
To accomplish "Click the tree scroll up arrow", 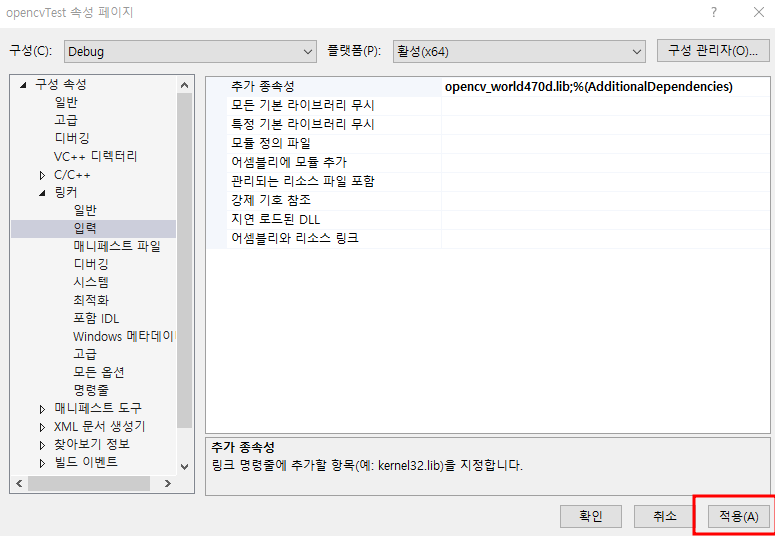I will pos(184,85).
